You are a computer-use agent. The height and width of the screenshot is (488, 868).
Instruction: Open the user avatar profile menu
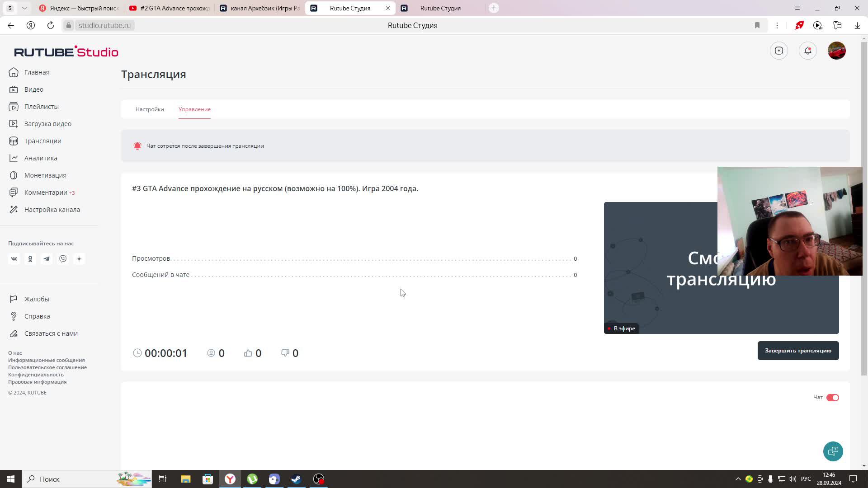(x=836, y=51)
